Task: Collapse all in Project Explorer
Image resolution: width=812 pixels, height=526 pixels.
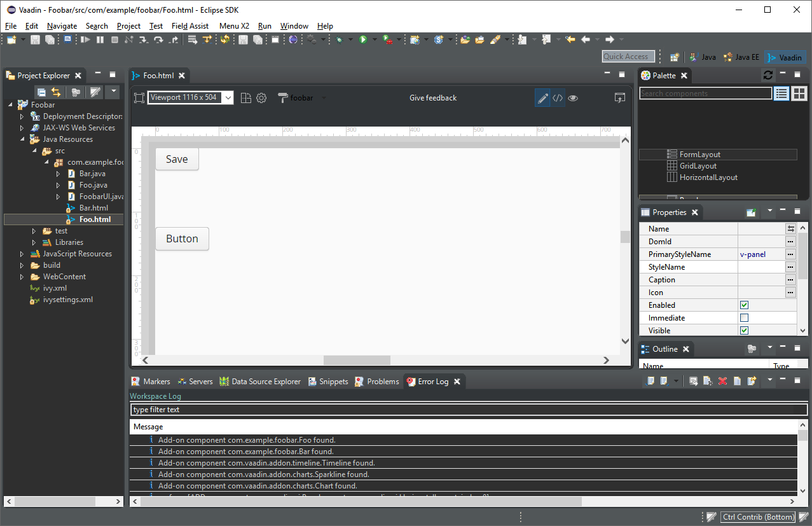Action: 41,92
